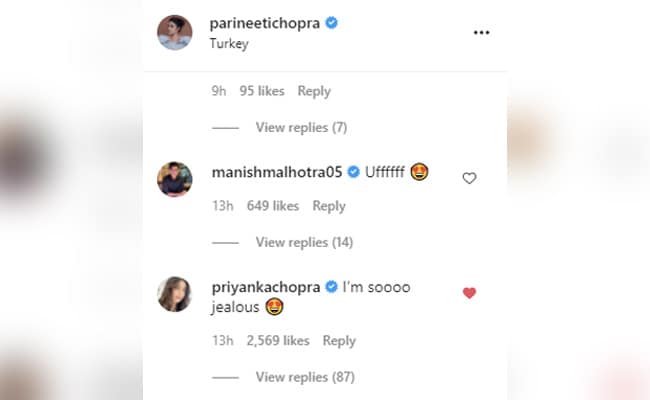The height and width of the screenshot is (400, 650).
Task: Unlike priyankachopra's comment red heart
Action: point(469,293)
